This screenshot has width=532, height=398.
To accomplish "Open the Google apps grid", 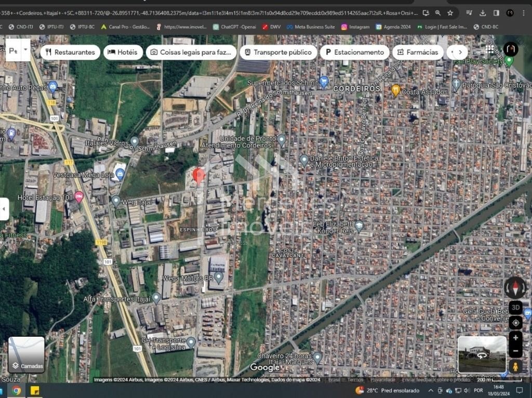I will 490,50.
